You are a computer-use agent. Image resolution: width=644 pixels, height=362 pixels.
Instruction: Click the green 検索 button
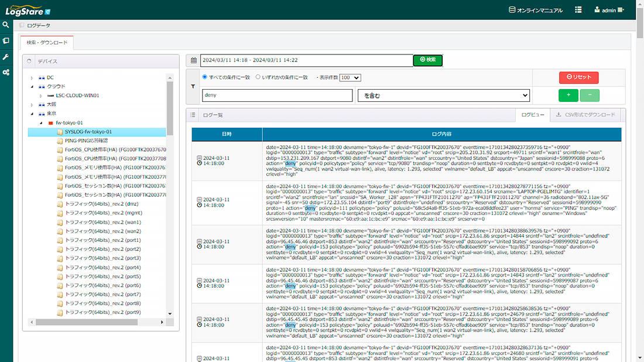pos(427,60)
